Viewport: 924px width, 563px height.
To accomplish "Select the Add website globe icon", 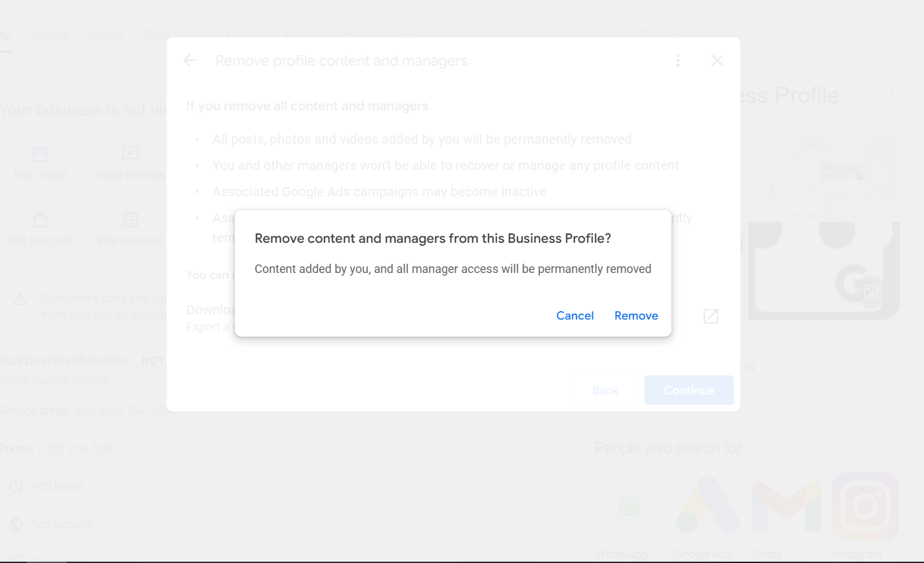I will (14, 524).
